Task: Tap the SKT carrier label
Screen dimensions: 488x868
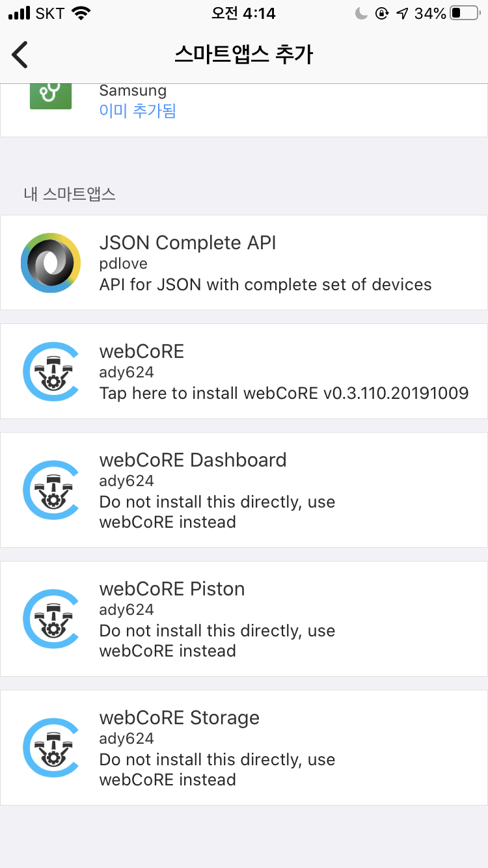Action: (51, 14)
